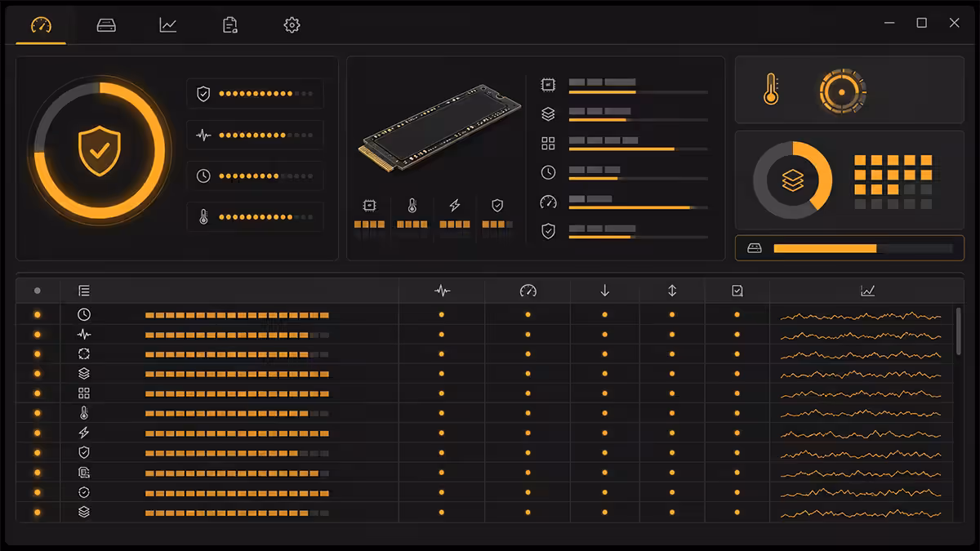Sort by the list icon column header
980x551 pixels.
pos(84,291)
